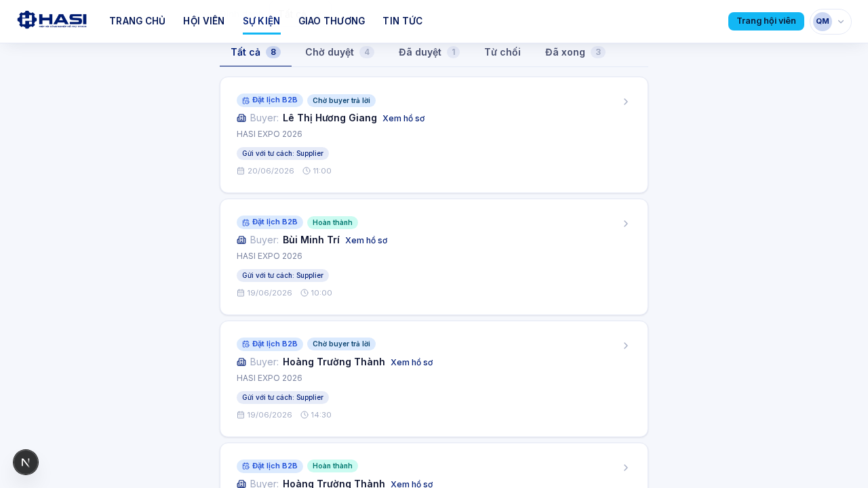
Task: Click HASI EXPO 2026 on the 14:30 card
Action: pyautogui.click(x=269, y=378)
